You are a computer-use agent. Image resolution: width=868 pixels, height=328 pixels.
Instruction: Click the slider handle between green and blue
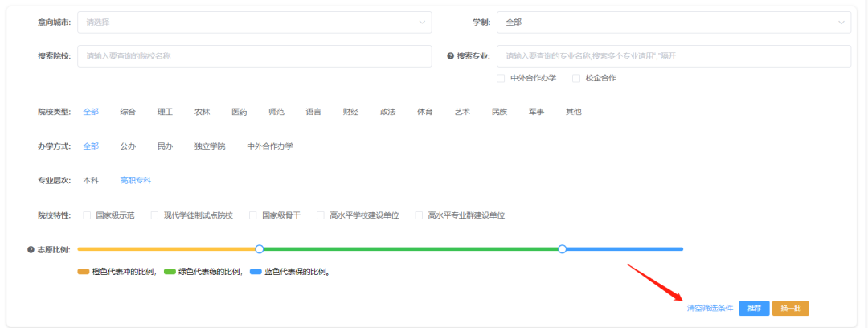[x=563, y=249]
